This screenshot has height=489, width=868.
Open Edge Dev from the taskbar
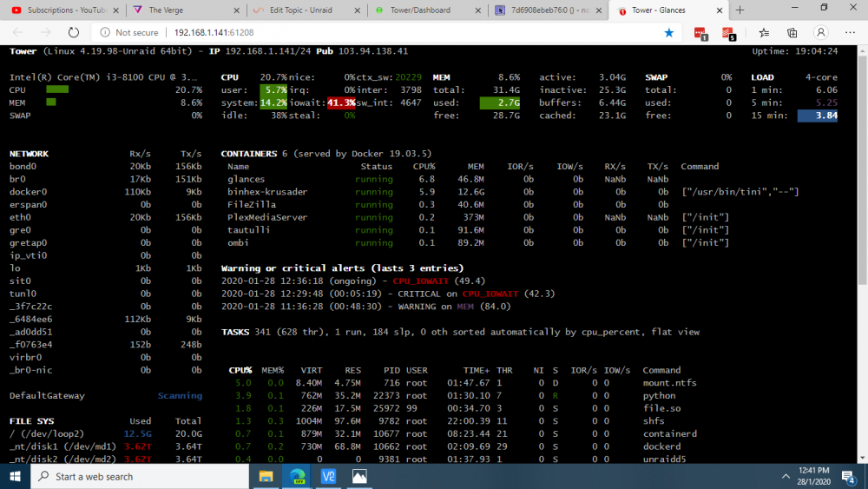click(297, 476)
